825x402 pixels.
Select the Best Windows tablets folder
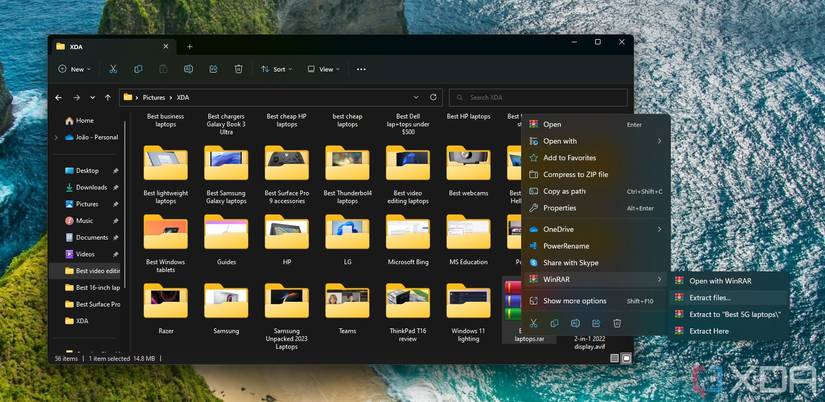click(x=165, y=232)
